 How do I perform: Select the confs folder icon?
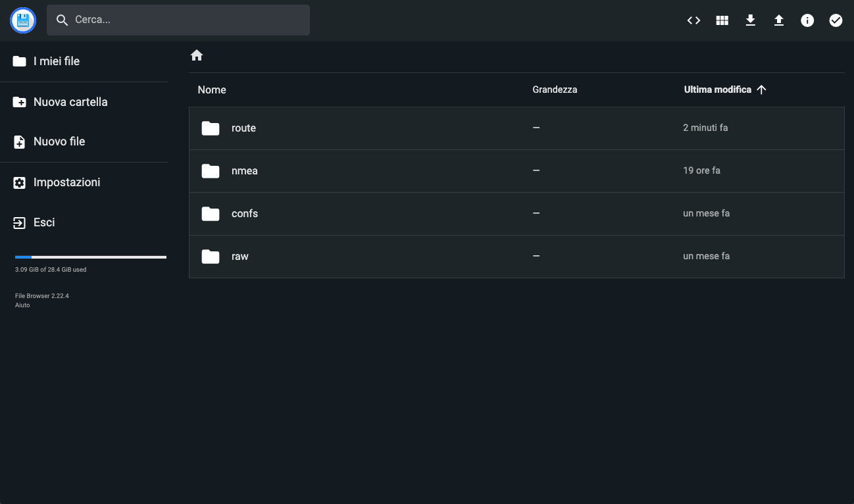[x=211, y=214]
